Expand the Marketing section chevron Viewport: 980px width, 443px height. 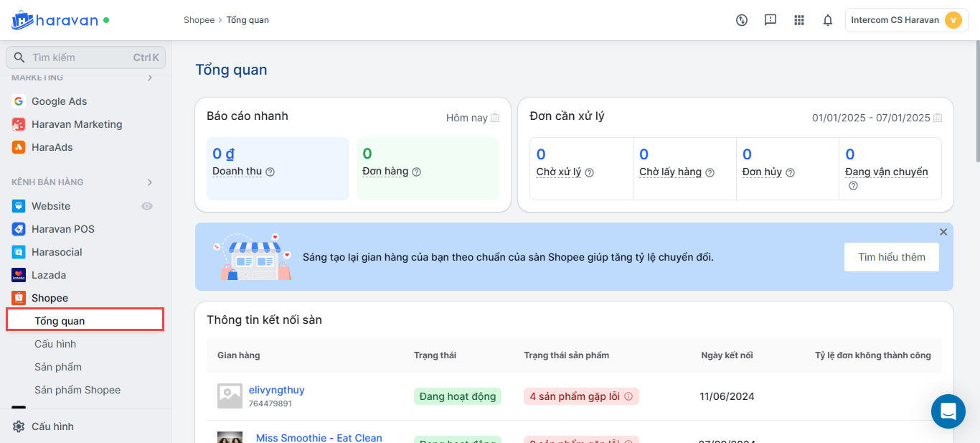(x=150, y=78)
